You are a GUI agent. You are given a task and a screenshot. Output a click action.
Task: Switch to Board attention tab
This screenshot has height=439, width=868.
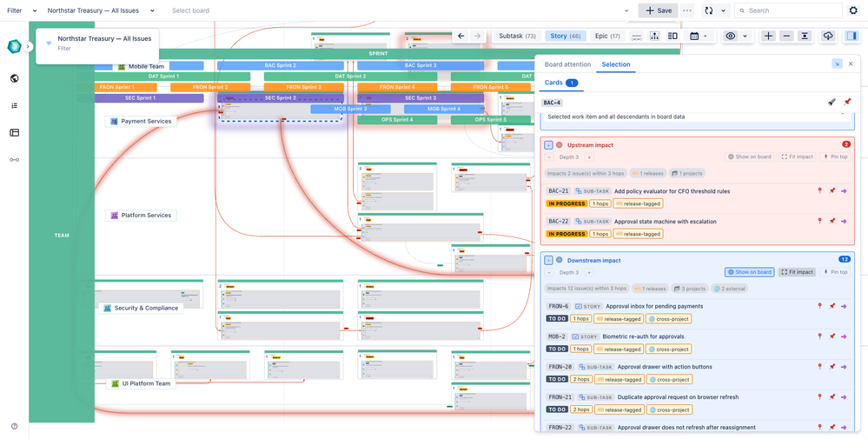tap(567, 65)
